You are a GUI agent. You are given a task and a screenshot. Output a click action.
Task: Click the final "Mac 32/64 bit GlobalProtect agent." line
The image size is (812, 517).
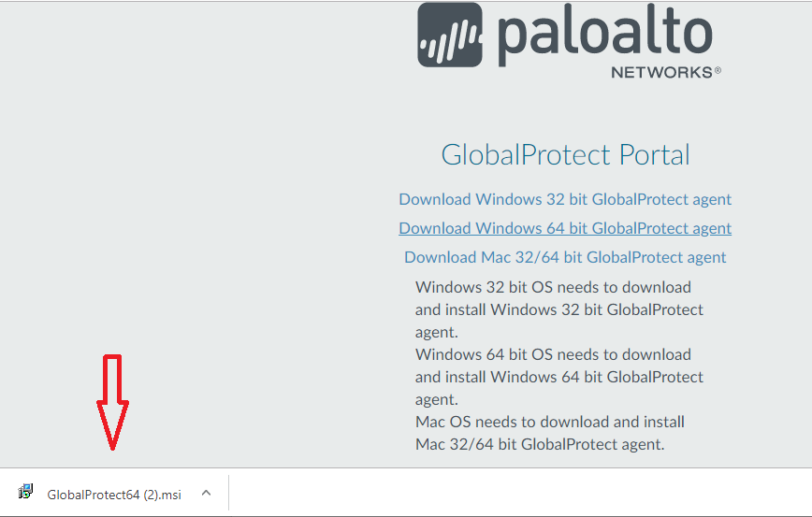pyautogui.click(x=540, y=444)
